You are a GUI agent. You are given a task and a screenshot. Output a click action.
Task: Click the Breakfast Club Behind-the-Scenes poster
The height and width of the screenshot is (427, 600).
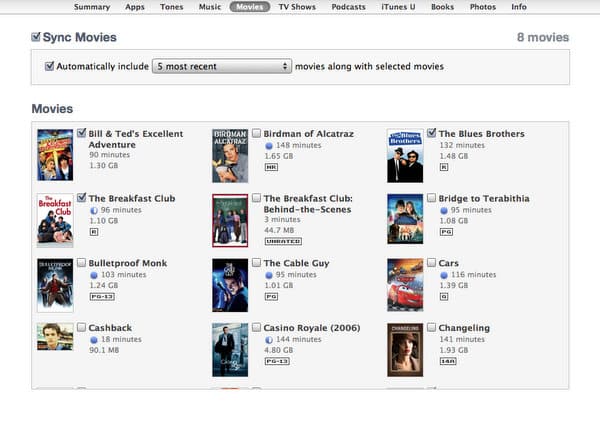coord(230,220)
